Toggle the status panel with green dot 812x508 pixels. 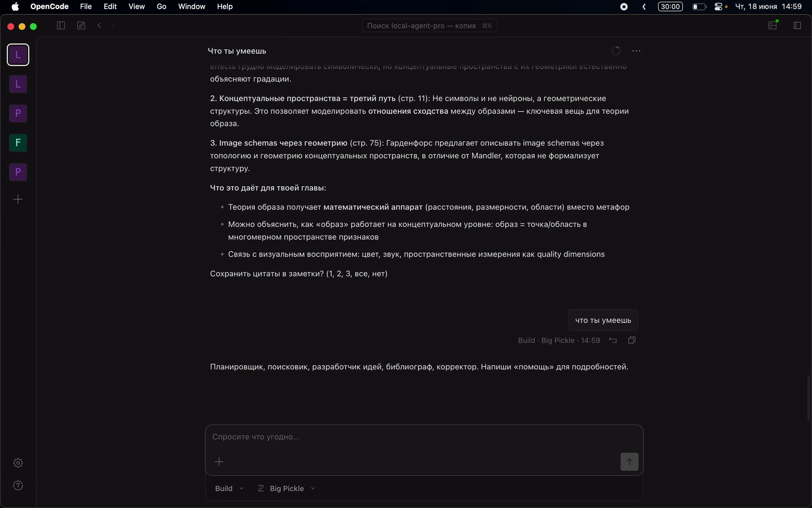pos(773,25)
